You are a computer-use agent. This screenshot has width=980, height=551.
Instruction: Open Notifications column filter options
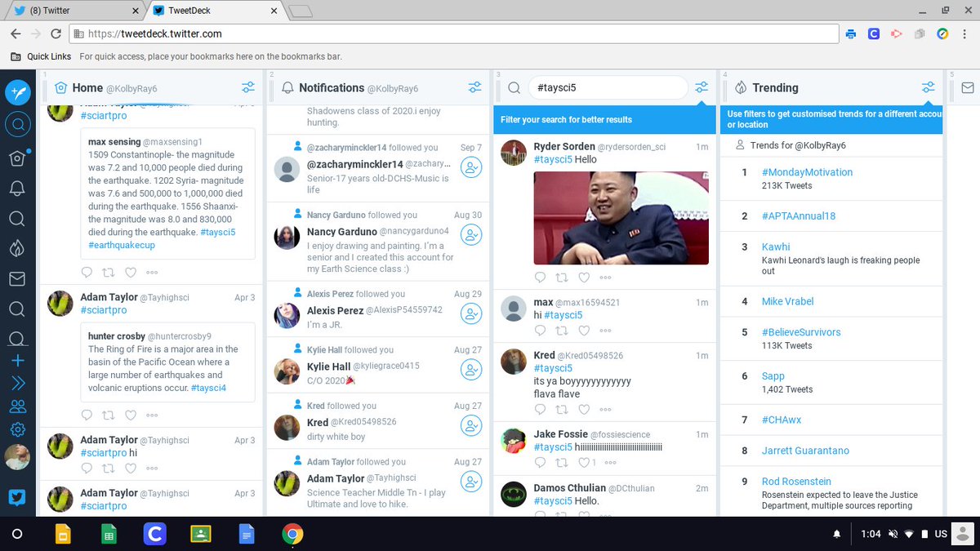pyautogui.click(x=474, y=88)
